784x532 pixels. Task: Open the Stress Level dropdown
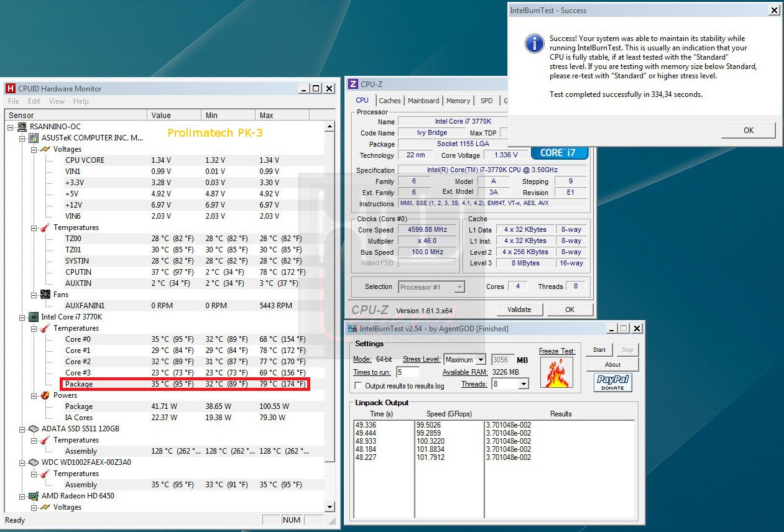click(x=480, y=360)
